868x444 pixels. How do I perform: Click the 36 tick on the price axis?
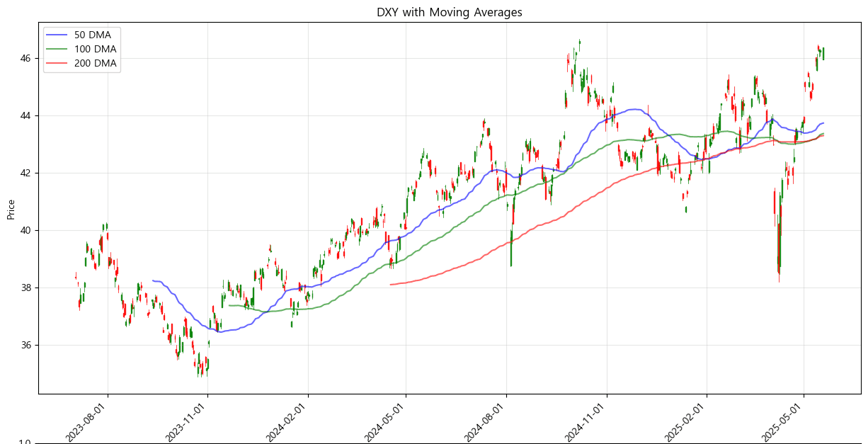tap(26, 346)
